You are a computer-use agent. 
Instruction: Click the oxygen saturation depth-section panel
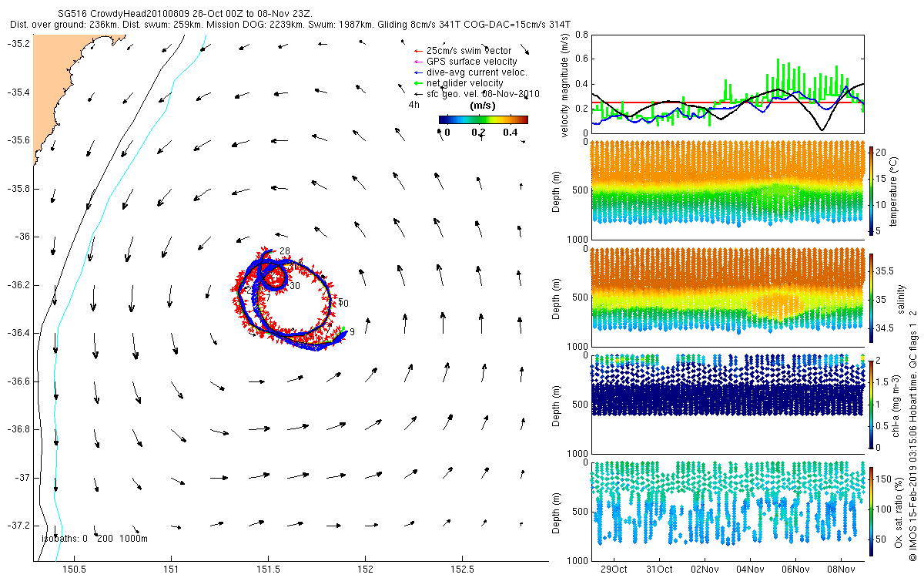coord(728,511)
